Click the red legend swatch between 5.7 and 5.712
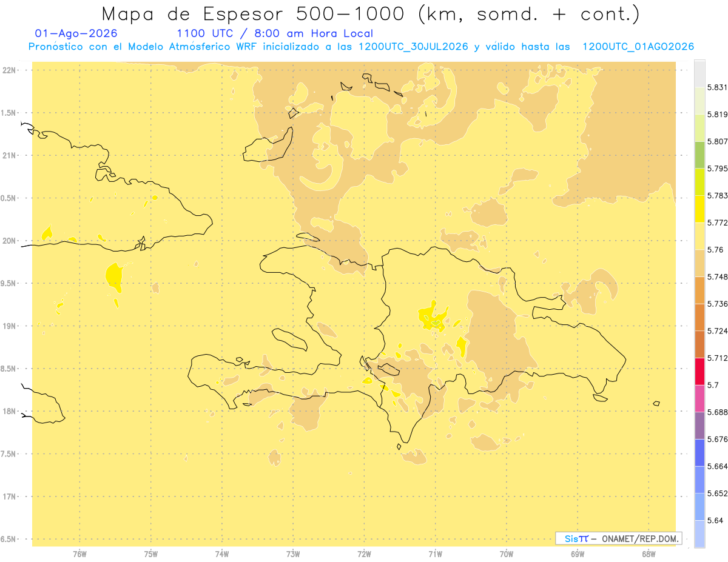 pos(699,371)
